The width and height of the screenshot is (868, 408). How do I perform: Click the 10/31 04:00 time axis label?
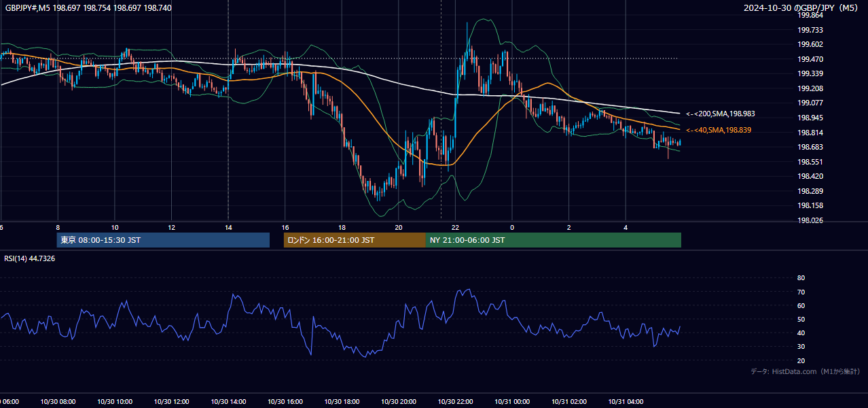point(626,402)
